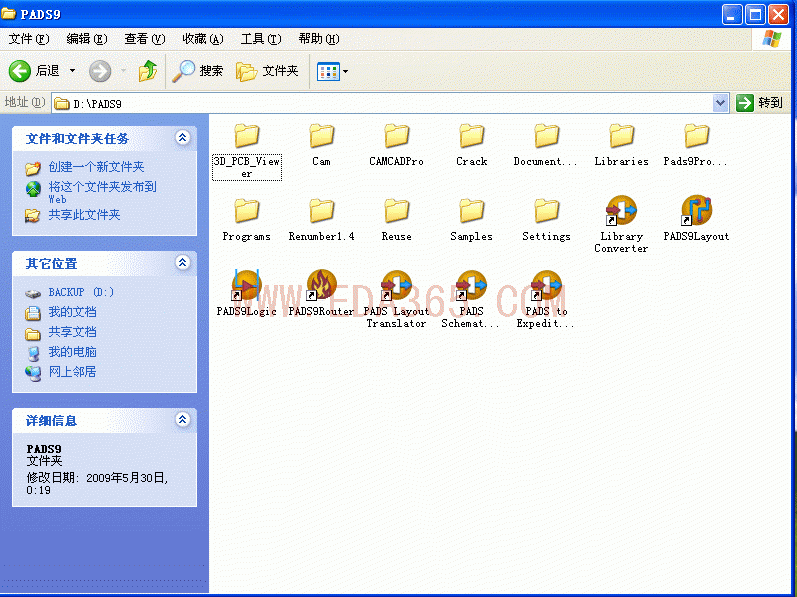Maximize the PADS9 window
The width and height of the screenshot is (797, 597).
[x=755, y=15]
